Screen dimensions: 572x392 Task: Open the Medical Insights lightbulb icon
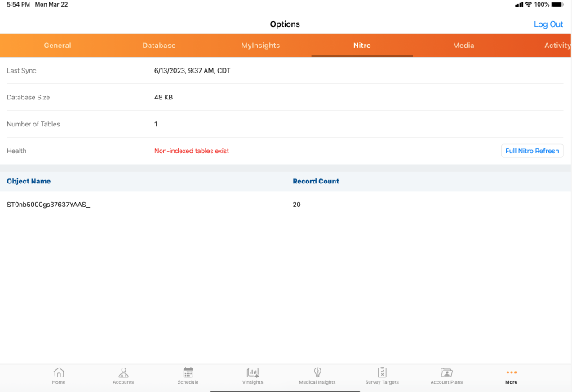tap(317, 372)
